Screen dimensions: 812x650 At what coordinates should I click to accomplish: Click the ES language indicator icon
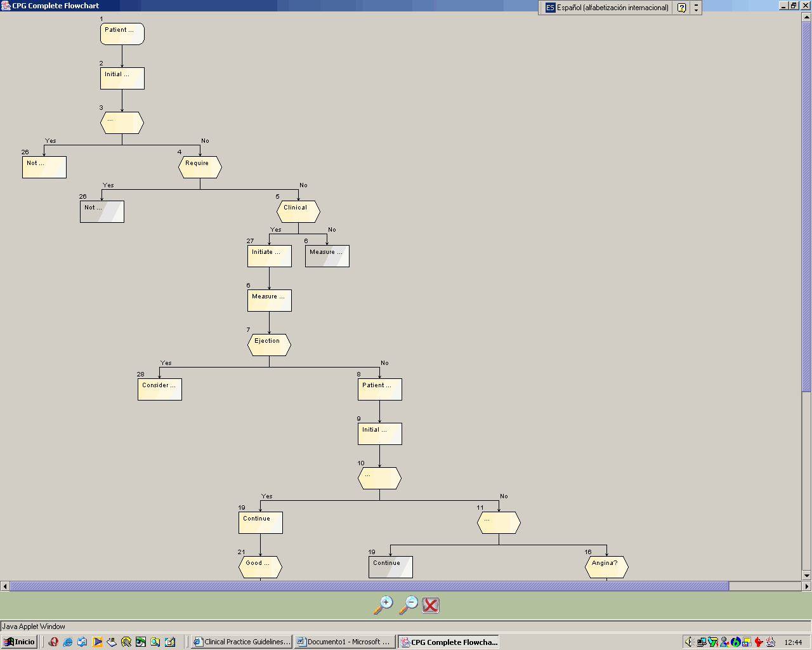click(x=550, y=8)
